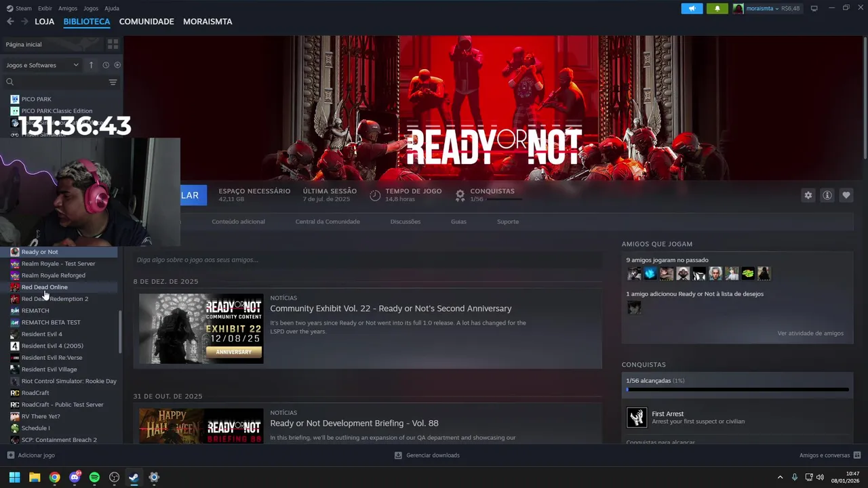Toggle the recent activity clock filter
The width and height of the screenshot is (868, 488).
(x=106, y=65)
